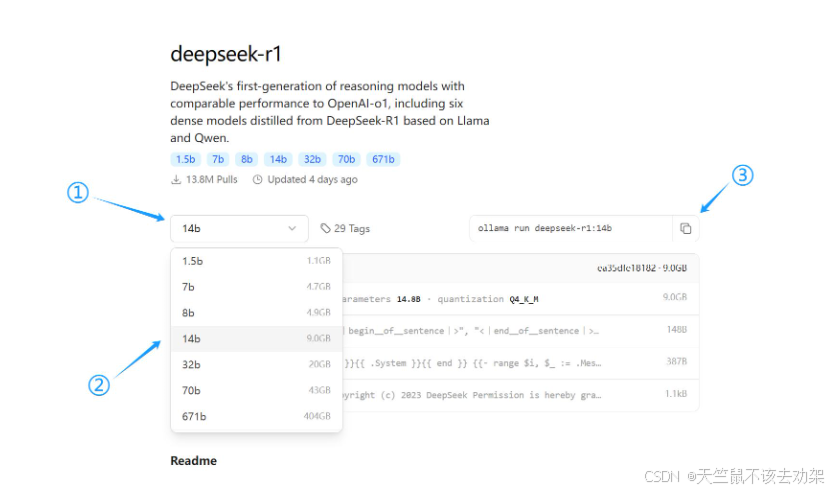Open the row containing begin_of_sentence tokens
836x492 pixels.
pyautogui.click(x=520, y=331)
